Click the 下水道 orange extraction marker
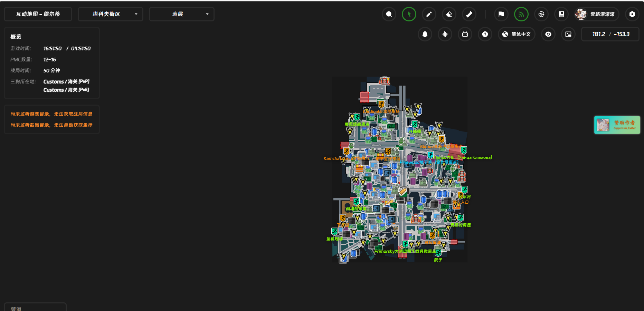Viewport: 644px width, 311px height. [343, 218]
